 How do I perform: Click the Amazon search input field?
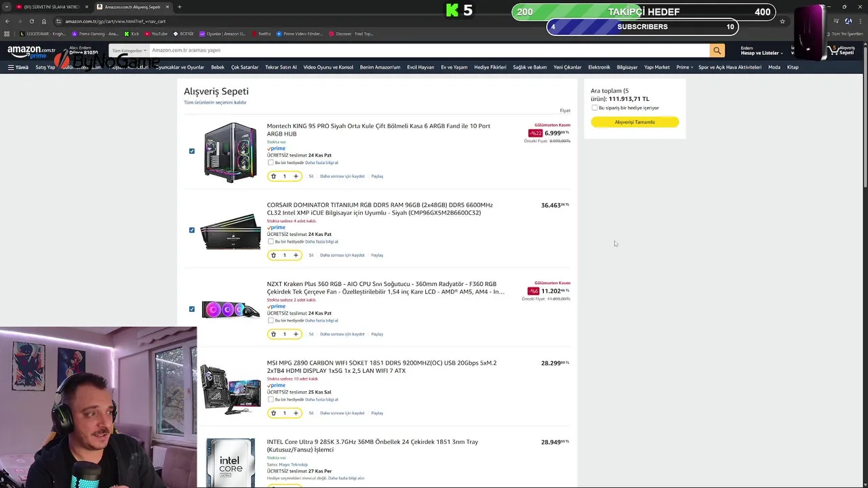point(429,50)
